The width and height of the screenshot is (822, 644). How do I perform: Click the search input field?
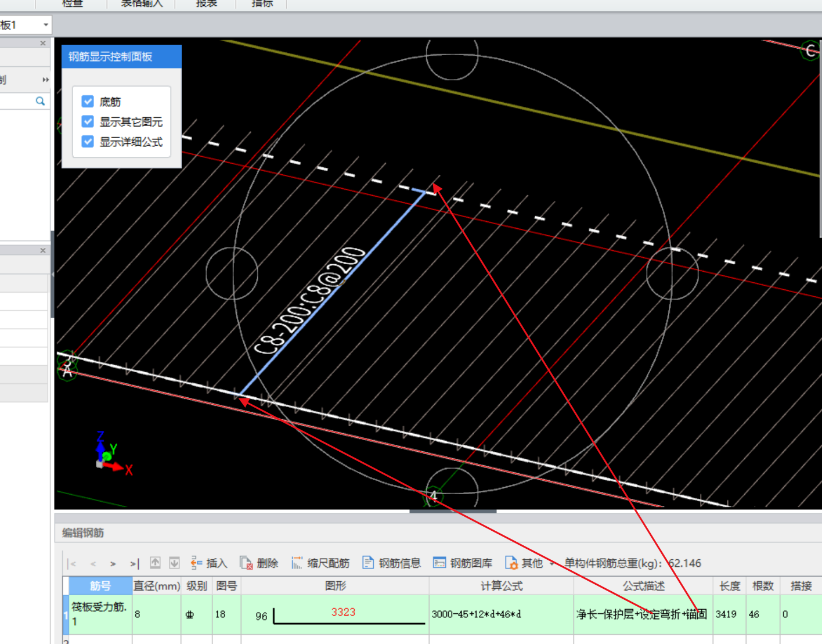[x=17, y=101]
